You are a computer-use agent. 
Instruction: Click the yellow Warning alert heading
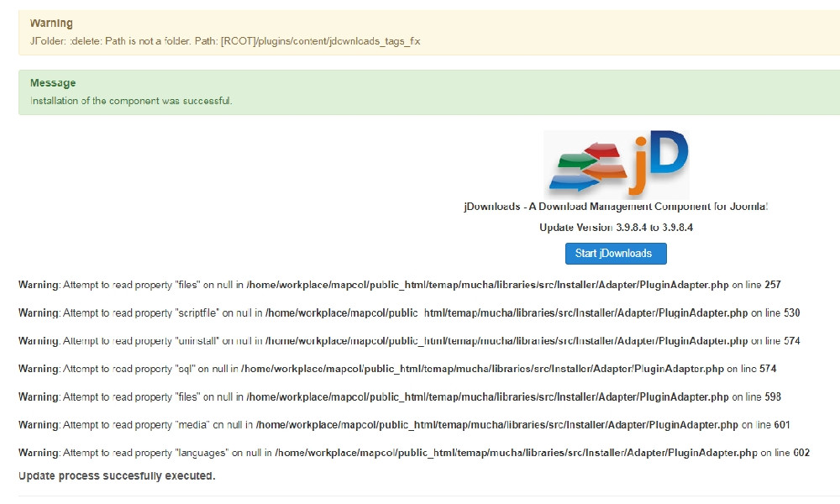click(51, 24)
